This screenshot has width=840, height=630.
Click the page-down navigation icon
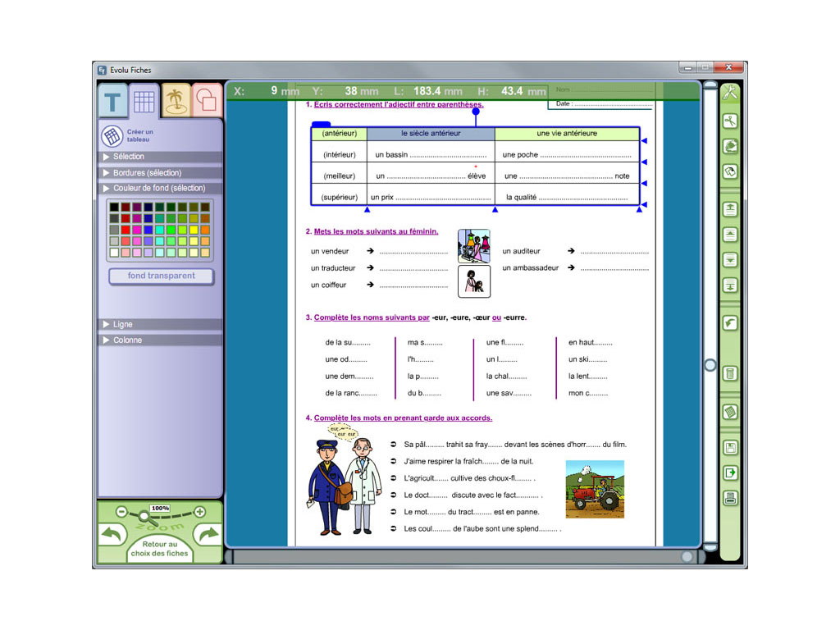click(x=730, y=260)
